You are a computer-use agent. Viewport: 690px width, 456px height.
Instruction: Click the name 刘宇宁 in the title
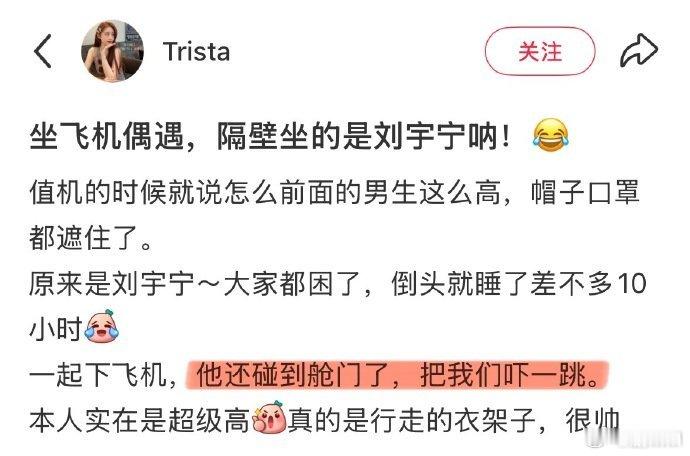pyautogui.click(x=419, y=137)
